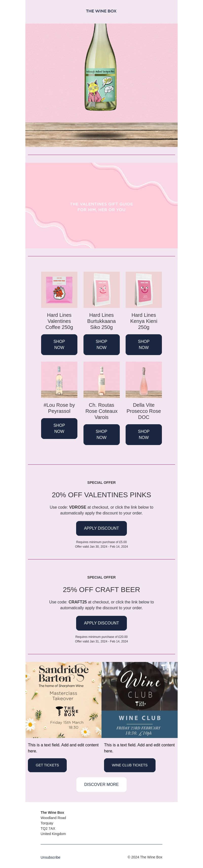The image size is (203, 868).
Task: Apply the 25% off Craft Beer discount
Action: coord(101,623)
